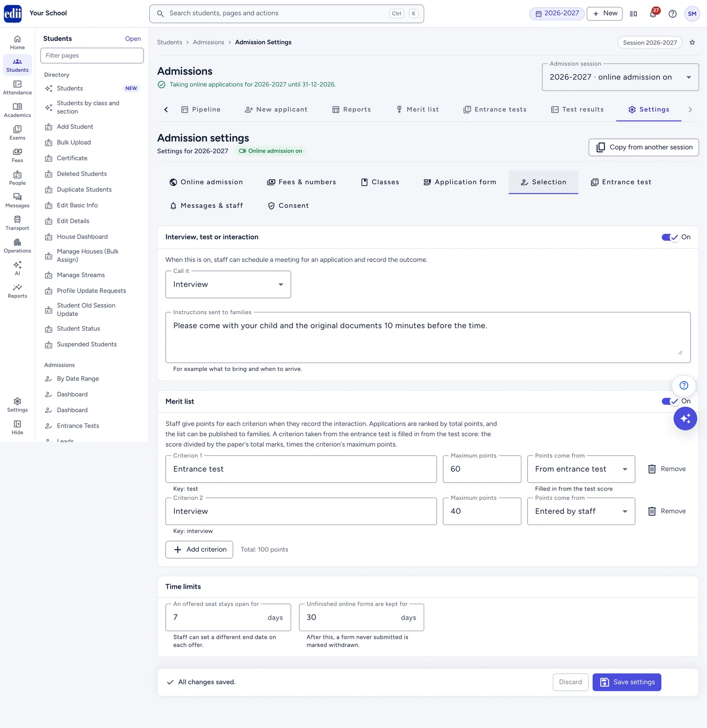Go to the Academics sidebar icon

pos(17,110)
